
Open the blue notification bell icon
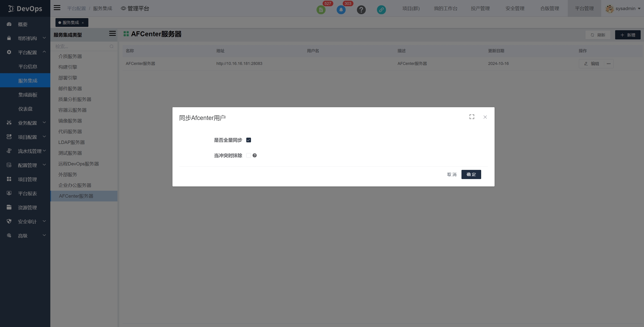tap(341, 10)
